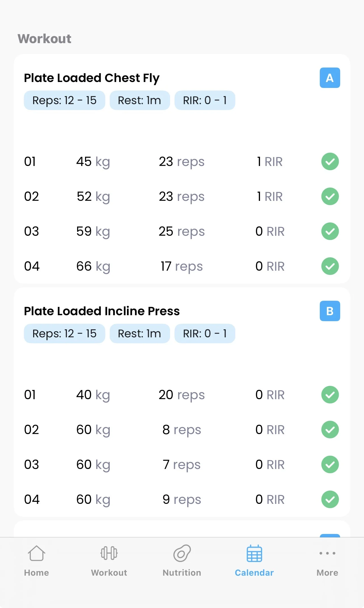Tap the Rest: 1m tag under Chest Fly

pos(139,100)
